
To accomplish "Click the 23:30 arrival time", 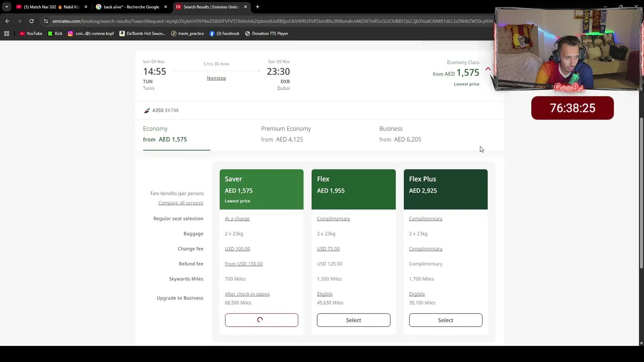I will click(278, 71).
